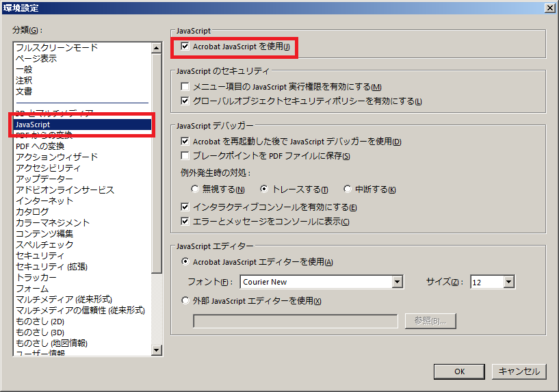Image resolution: width=559 pixels, height=392 pixels.
Task: Select 一般 category
Action: pos(24,70)
